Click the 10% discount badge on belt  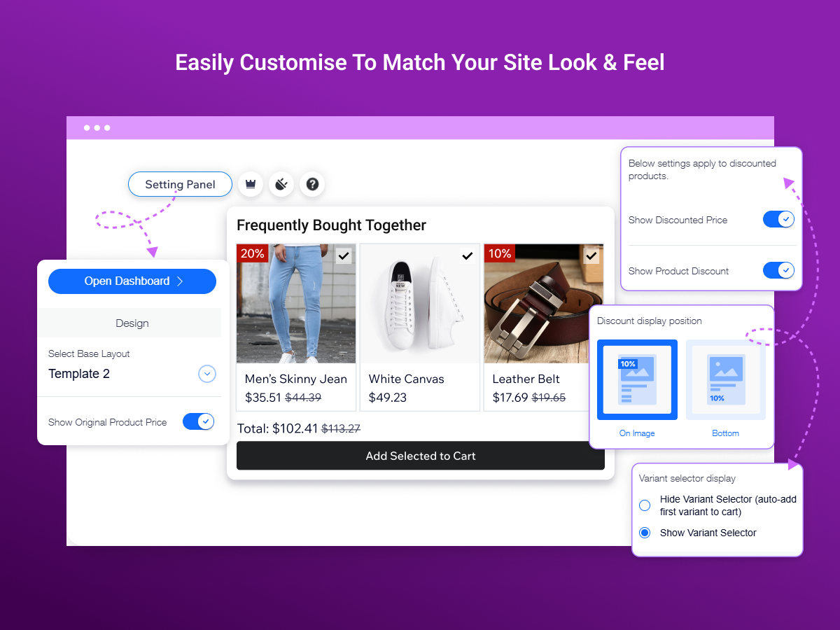click(x=499, y=253)
